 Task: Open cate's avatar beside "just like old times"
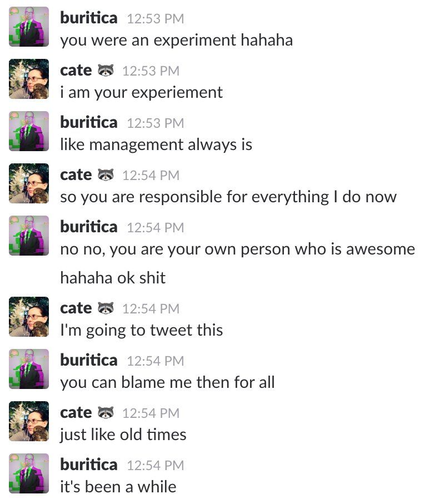tap(29, 421)
